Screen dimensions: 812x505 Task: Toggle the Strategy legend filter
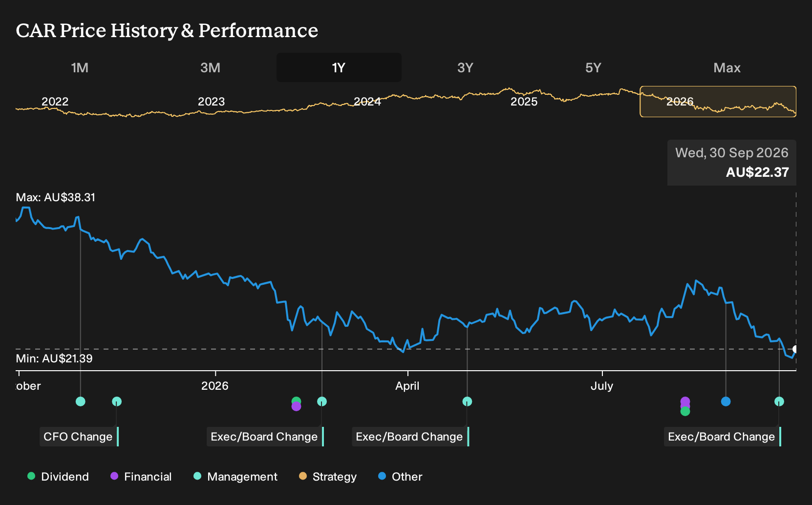click(x=328, y=477)
